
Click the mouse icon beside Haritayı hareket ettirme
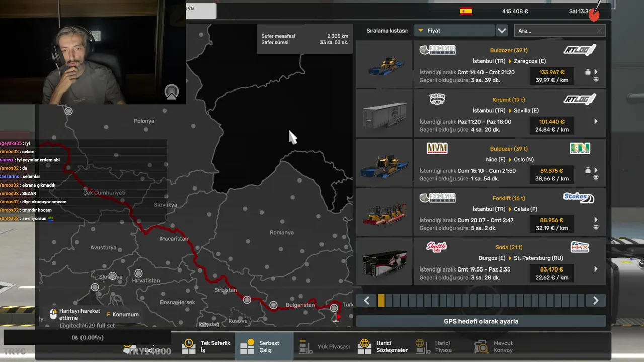point(53,314)
